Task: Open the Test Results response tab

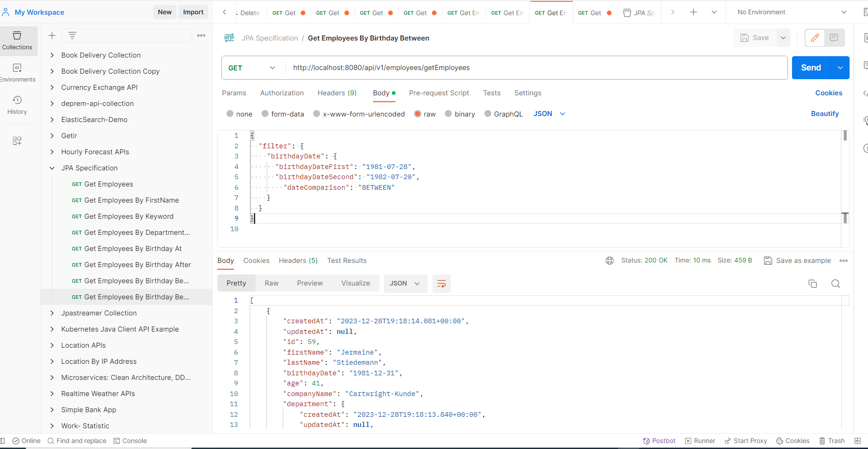Action: [x=347, y=261]
